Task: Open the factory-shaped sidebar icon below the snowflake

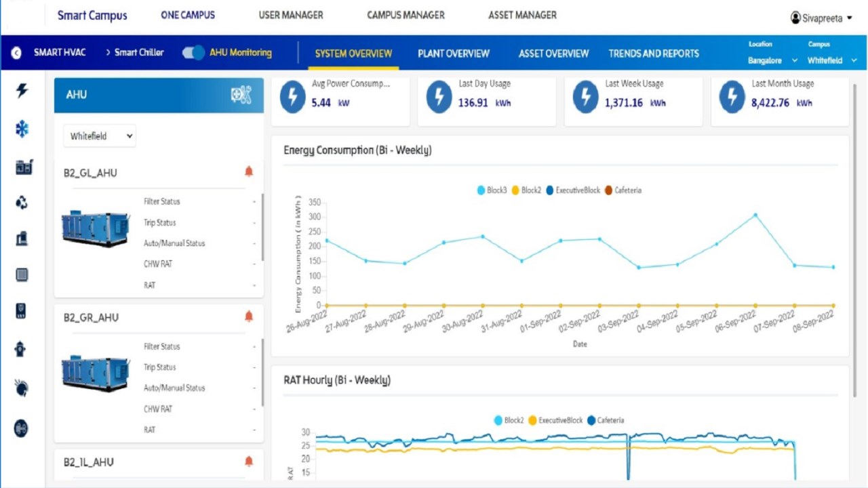Action: coord(23,166)
